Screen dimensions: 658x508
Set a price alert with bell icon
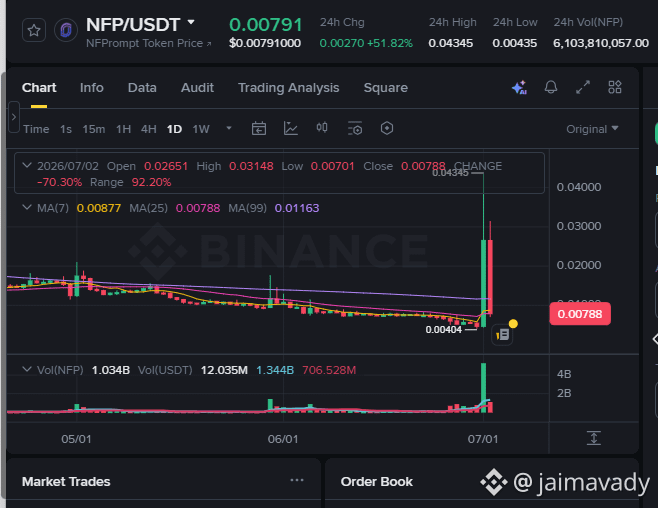click(551, 87)
